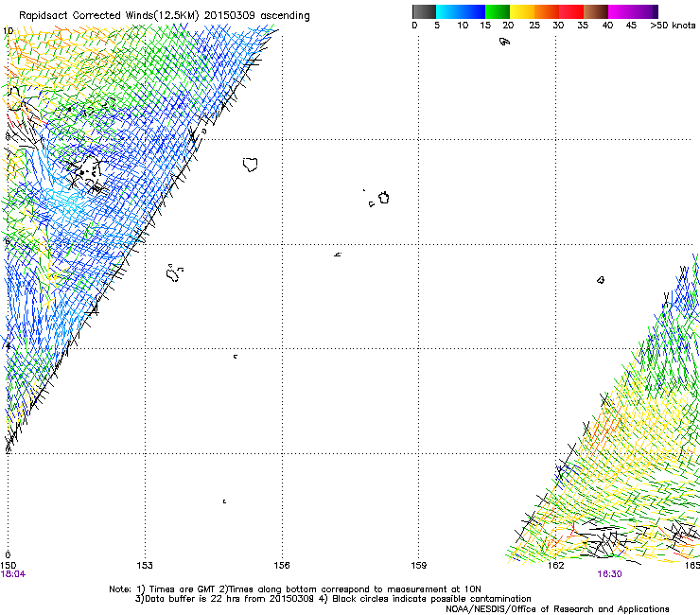Click the '5' legend tick label
The height and width of the screenshot is (615, 700).
coord(437,26)
